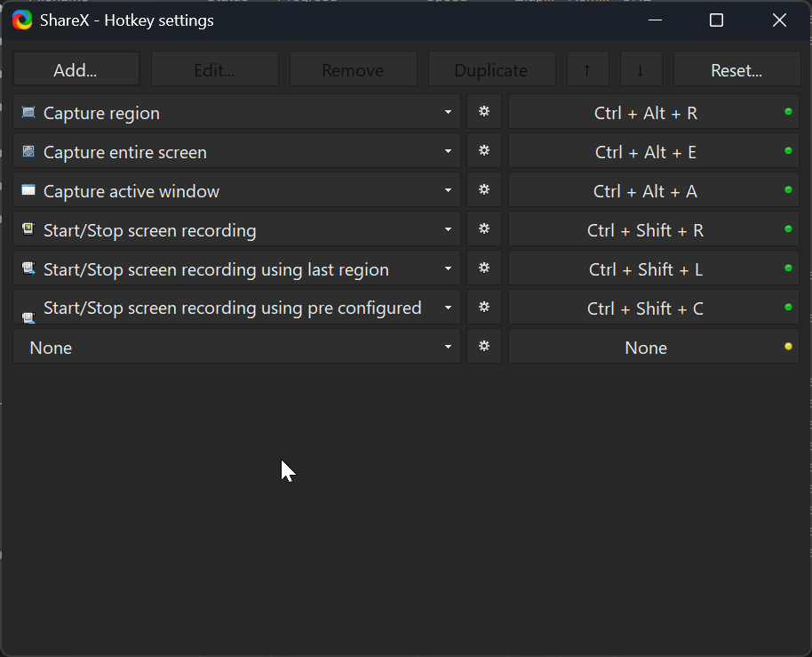
Task: Open gear settings for Capture entire screen
Action: coord(484,151)
